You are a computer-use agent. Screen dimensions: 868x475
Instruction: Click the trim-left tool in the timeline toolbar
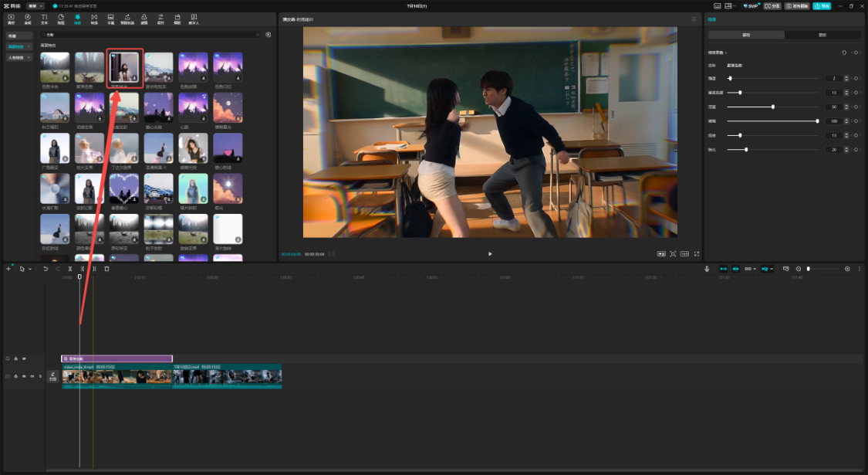[x=82, y=269]
